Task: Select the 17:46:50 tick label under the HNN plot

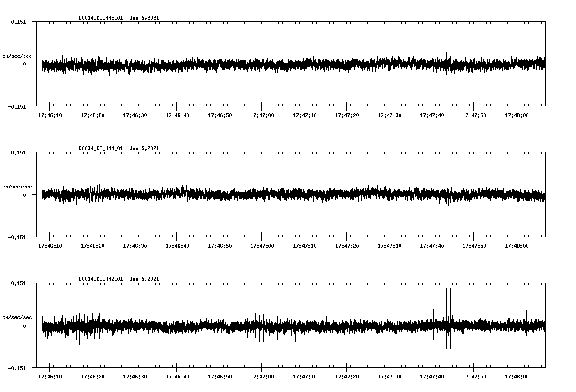Action: (x=220, y=246)
